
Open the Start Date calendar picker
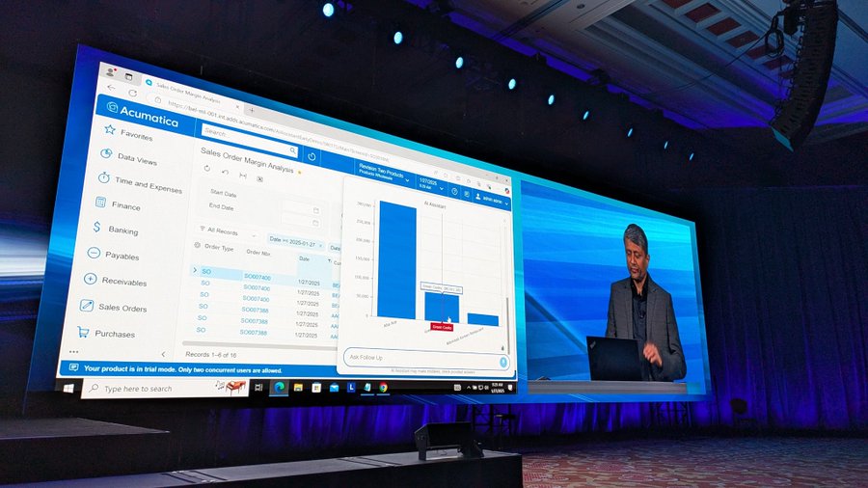click(x=314, y=209)
